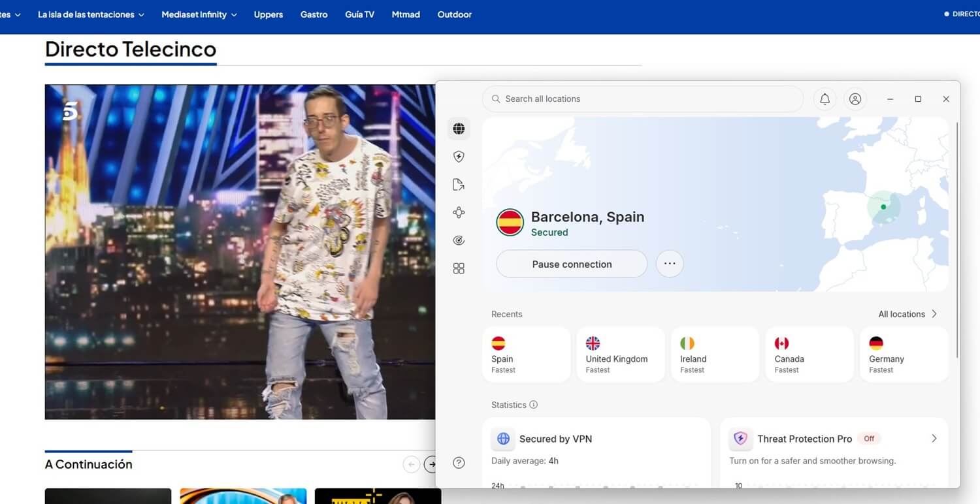The image size is (980, 504).
Task: Click the A Continuación next arrow
Action: (x=431, y=464)
